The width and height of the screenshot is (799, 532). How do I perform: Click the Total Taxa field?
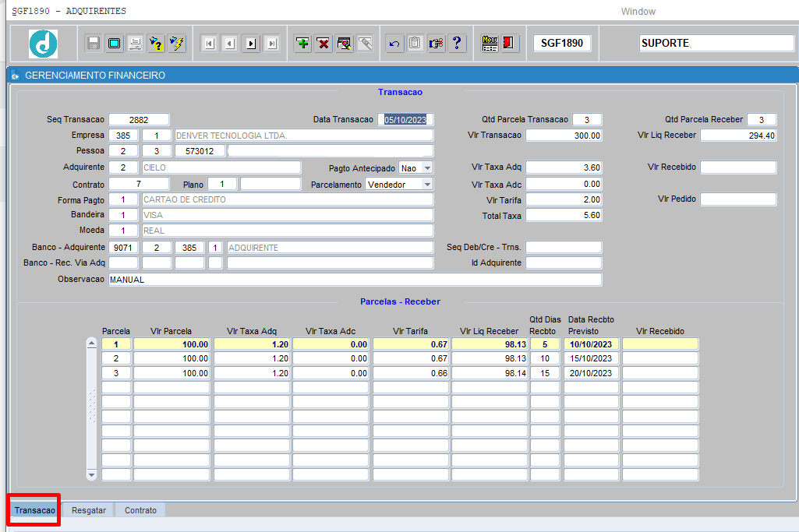564,215
